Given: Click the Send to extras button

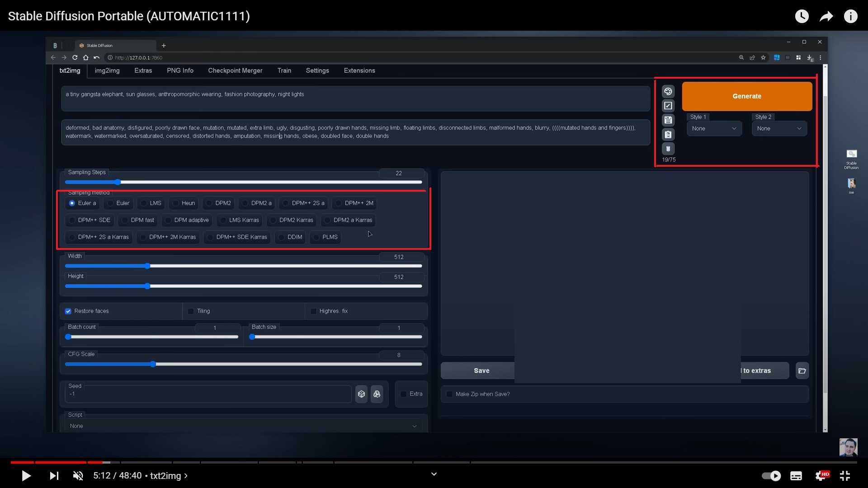Looking at the screenshot, I should (x=764, y=371).
